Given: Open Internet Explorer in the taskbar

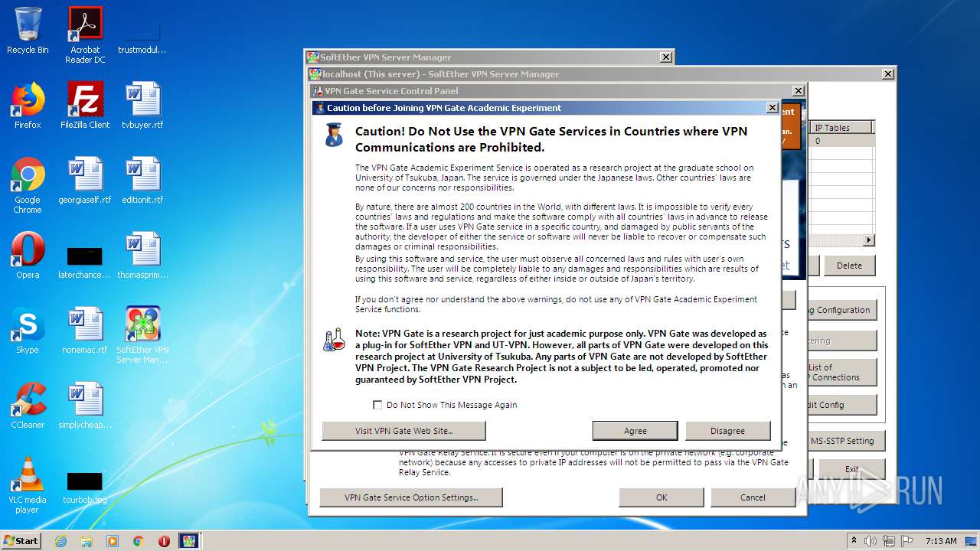Looking at the screenshot, I should [x=60, y=541].
